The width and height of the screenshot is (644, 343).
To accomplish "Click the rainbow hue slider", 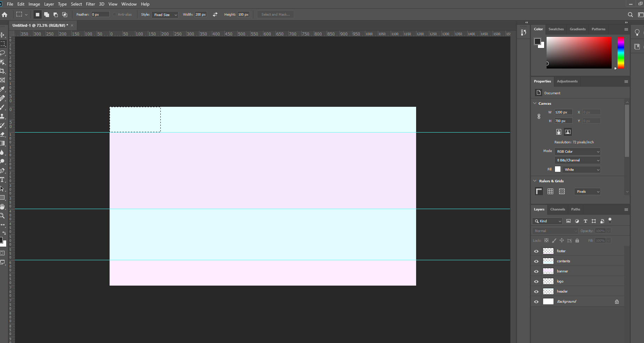I will click(x=621, y=53).
